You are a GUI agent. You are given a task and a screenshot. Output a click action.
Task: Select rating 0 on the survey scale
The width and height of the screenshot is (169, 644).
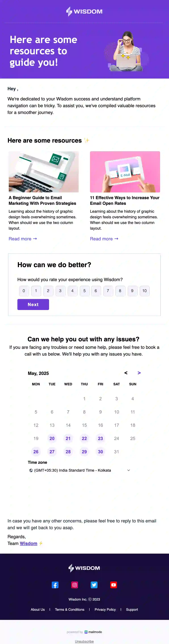point(24,291)
